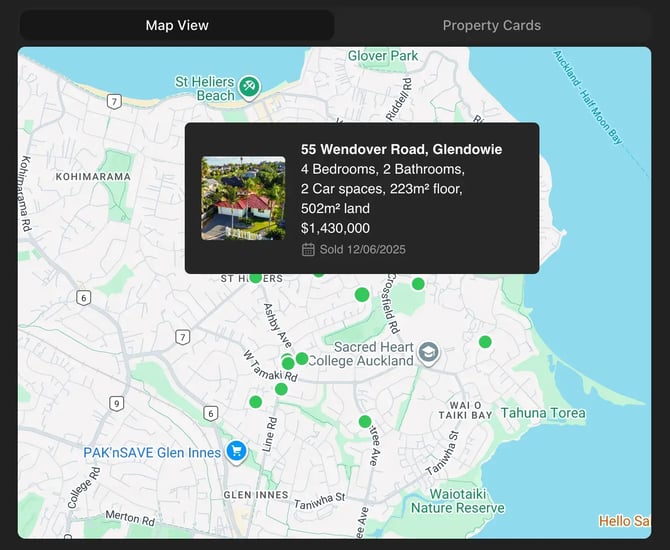Click the calendar icon beside Sold date
Image resolution: width=670 pixels, height=550 pixels.
click(308, 250)
